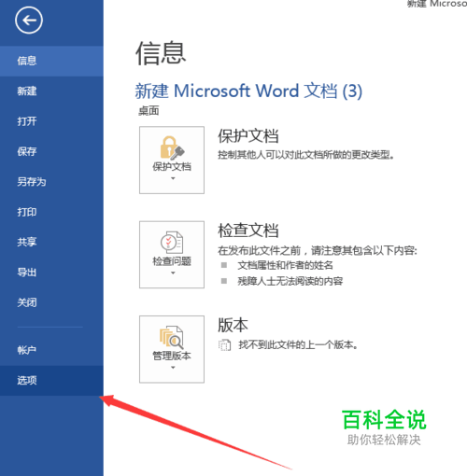
Task: Click the large 信息 page heading
Action: click(161, 53)
